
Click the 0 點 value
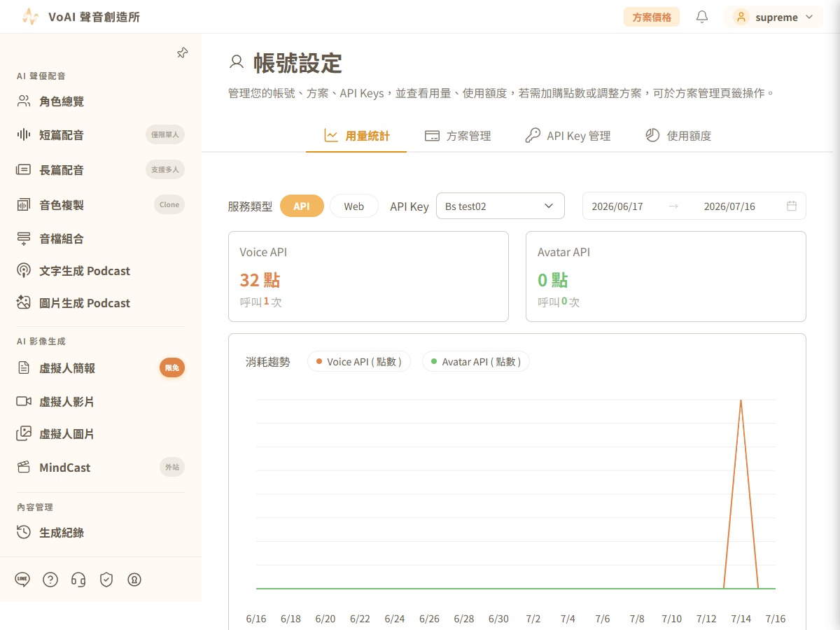(x=553, y=280)
